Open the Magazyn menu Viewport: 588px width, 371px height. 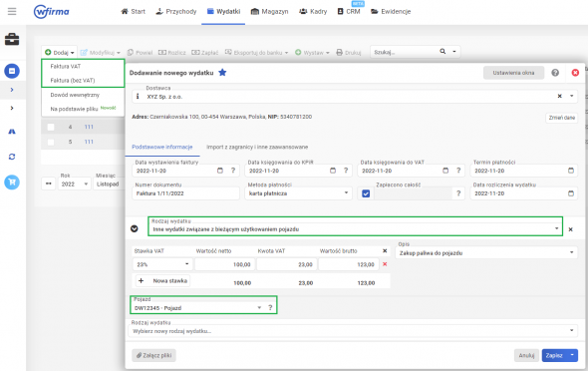pyautogui.click(x=269, y=12)
